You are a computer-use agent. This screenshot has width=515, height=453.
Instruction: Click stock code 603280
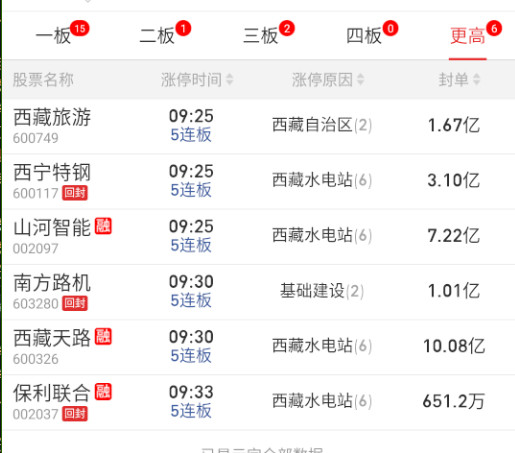coord(36,304)
